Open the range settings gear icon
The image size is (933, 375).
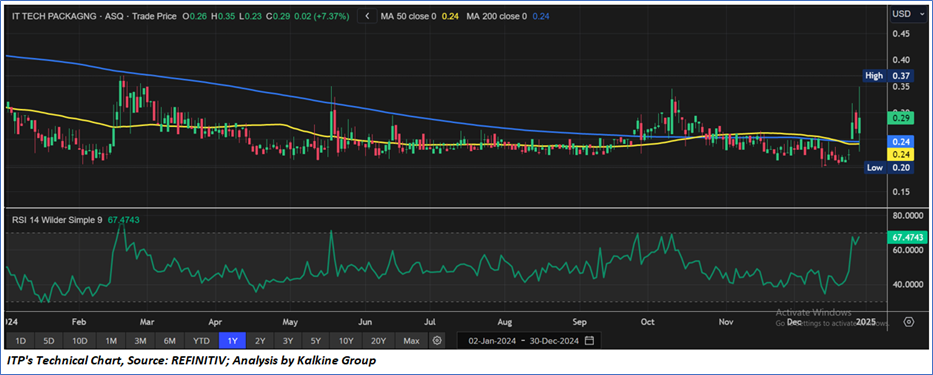click(x=437, y=340)
